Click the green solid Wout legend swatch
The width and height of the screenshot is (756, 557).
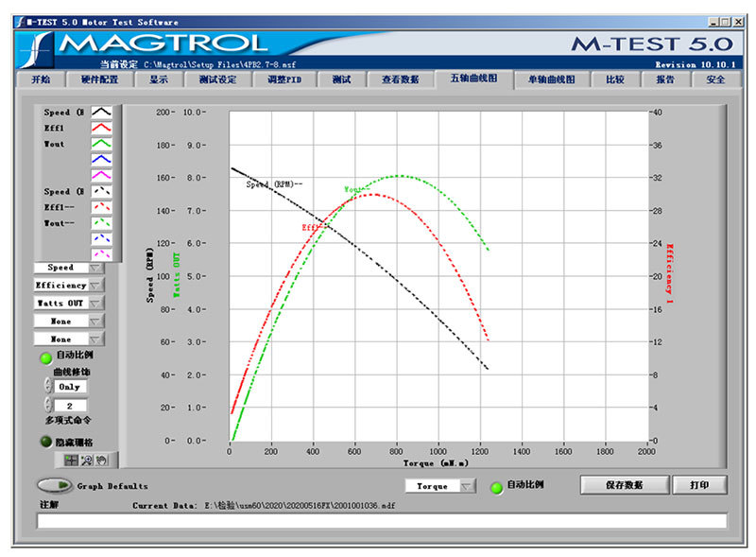click(x=101, y=144)
